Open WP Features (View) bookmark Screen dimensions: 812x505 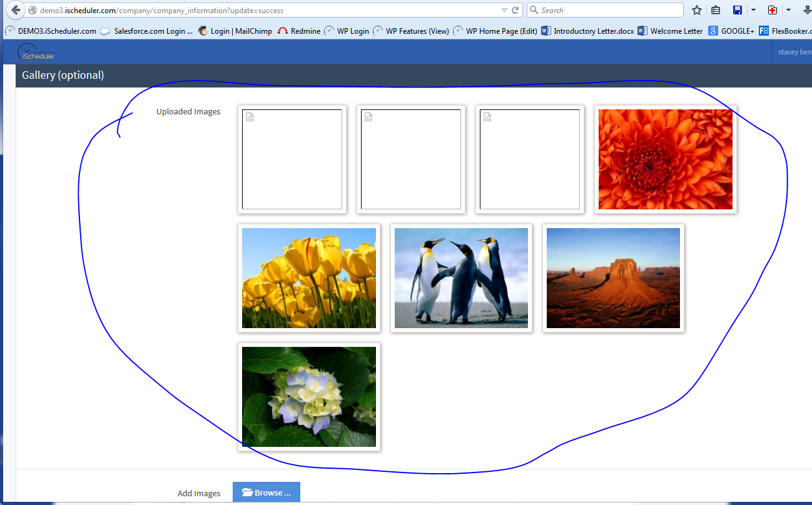[411, 31]
